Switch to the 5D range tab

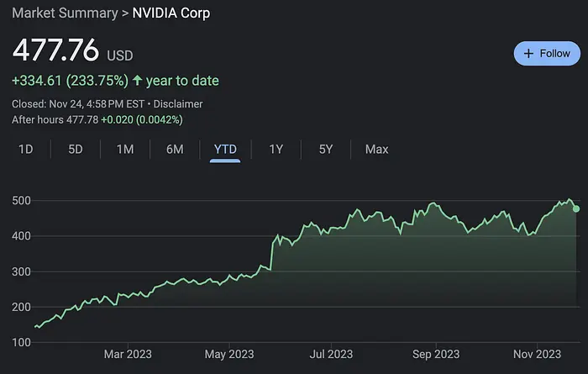76,150
